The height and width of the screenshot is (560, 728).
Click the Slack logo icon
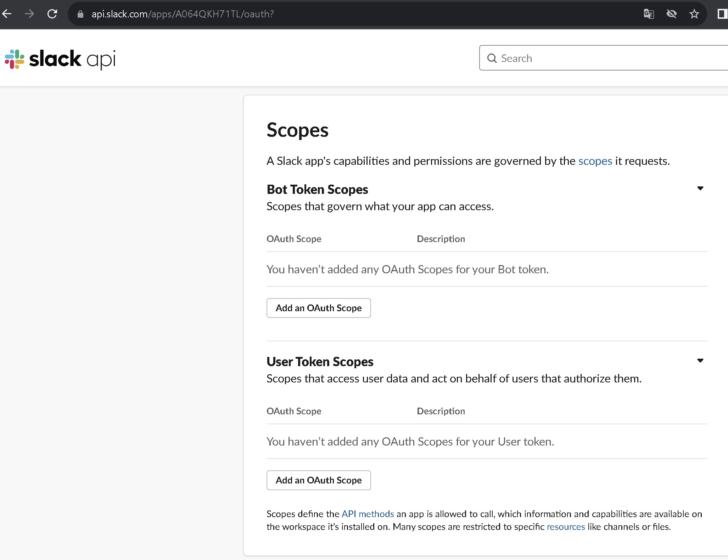tap(15, 59)
